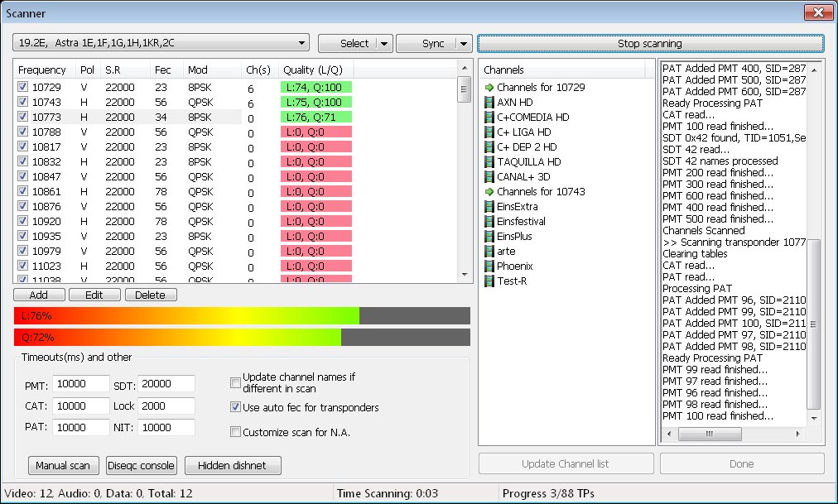Click the log panel vertical scrollbar thumb
The width and height of the screenshot is (838, 504).
tap(813, 324)
